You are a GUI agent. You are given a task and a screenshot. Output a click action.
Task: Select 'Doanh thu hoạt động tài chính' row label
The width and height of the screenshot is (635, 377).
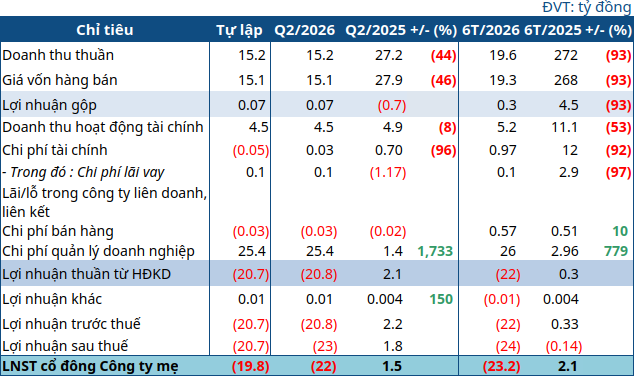point(103,127)
